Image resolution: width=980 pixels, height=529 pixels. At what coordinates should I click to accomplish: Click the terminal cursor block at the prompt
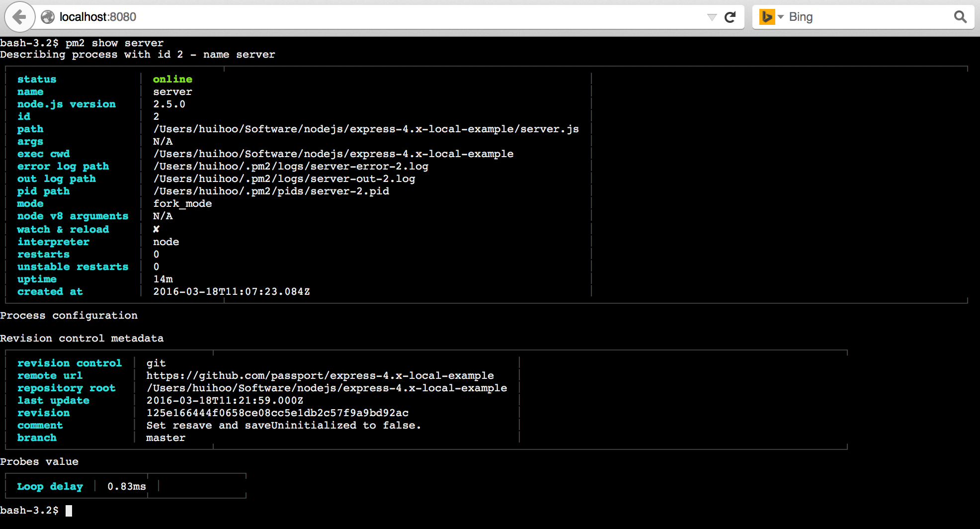(69, 511)
